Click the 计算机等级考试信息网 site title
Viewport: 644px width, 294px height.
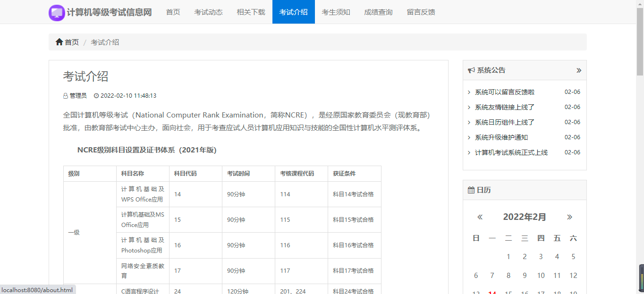click(110, 12)
